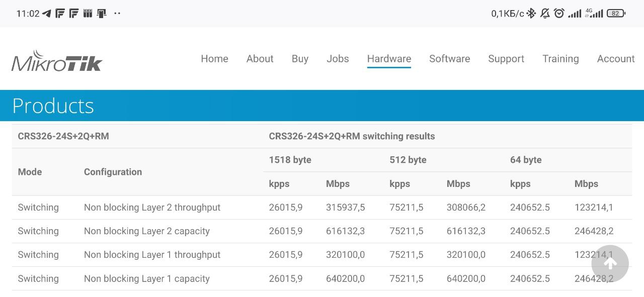Screen dimensions: 644x297
Task: Click the Products page heading
Action: (53, 106)
